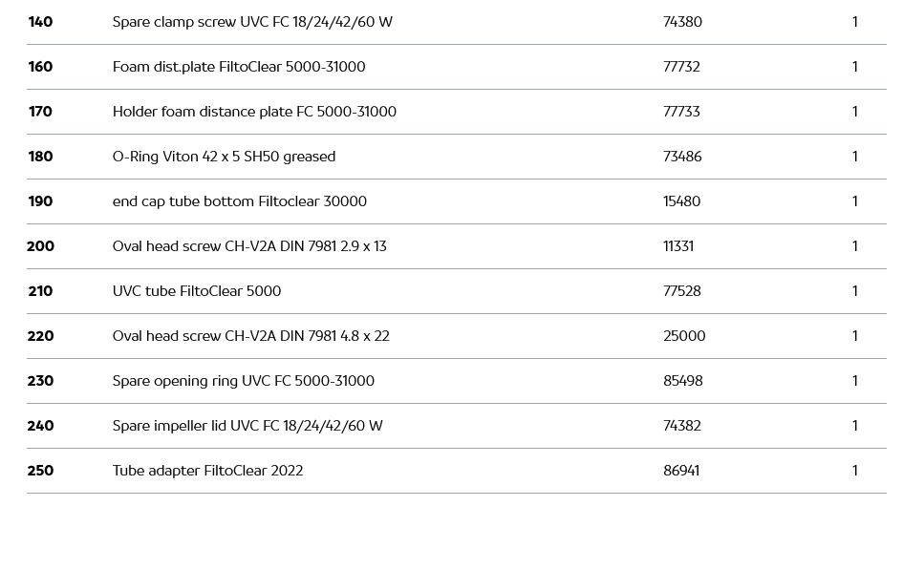Image resolution: width=924 pixels, height=570 pixels.
Task: Select position number 160
Action: point(40,67)
